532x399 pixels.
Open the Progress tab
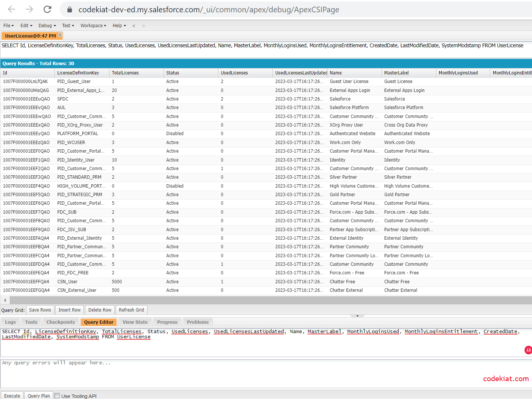point(167,322)
